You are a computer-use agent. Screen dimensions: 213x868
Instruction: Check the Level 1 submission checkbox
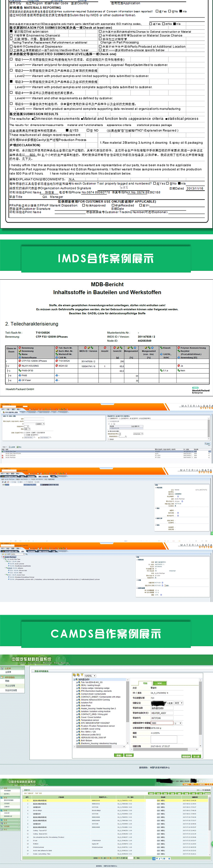coord(11,59)
